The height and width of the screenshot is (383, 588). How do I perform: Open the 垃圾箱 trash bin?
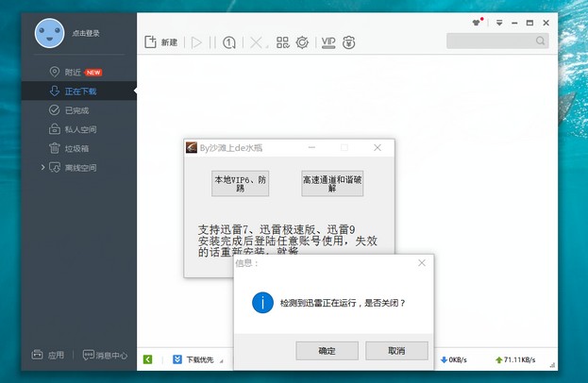pos(78,148)
